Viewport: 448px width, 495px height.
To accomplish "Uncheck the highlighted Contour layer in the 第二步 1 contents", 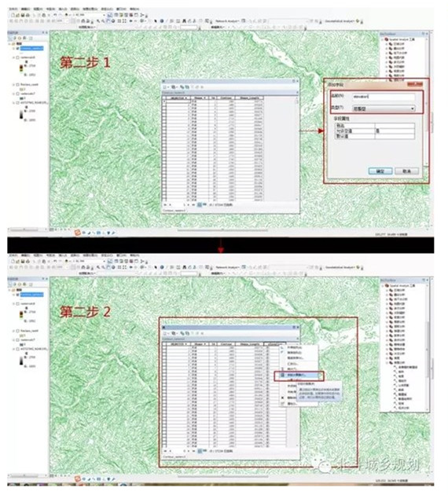I will 17,48.
